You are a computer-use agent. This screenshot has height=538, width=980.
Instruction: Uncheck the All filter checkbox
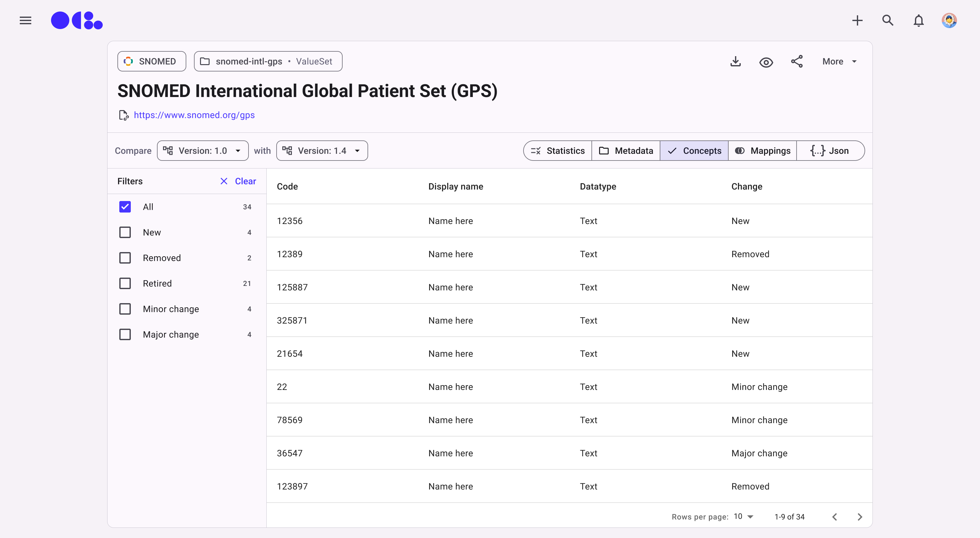[125, 206]
